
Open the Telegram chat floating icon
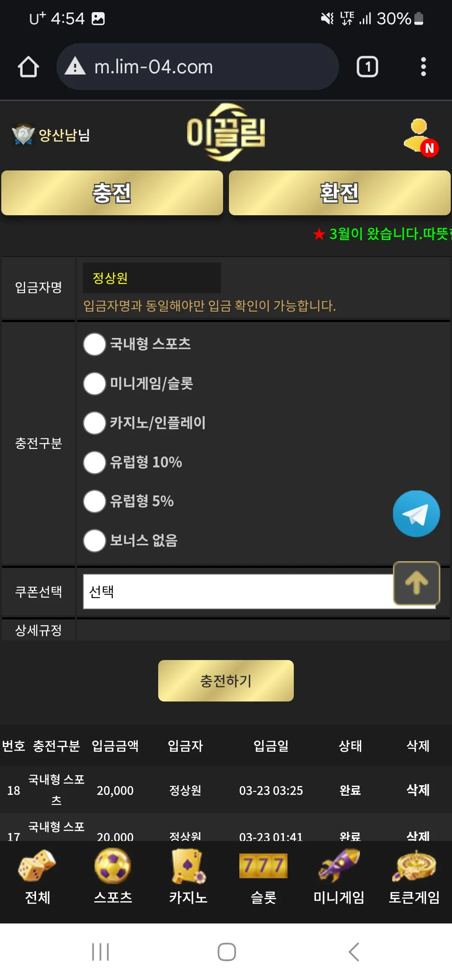416,514
